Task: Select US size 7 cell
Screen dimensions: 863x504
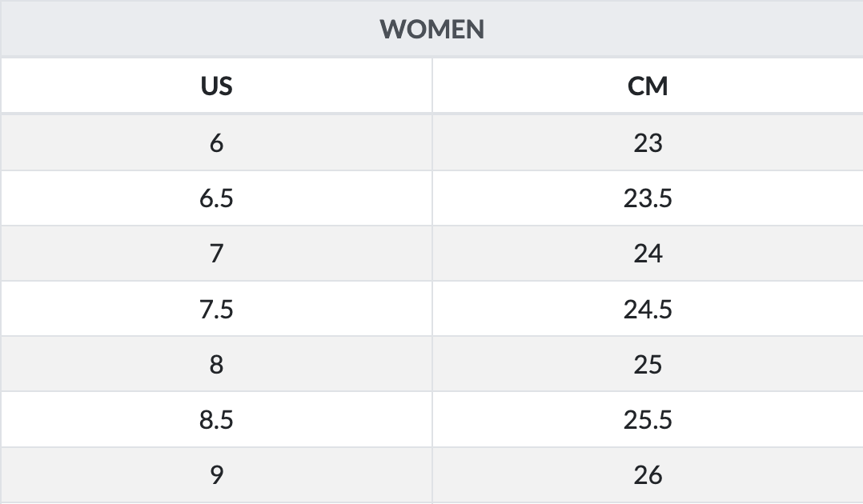Action: 216,254
